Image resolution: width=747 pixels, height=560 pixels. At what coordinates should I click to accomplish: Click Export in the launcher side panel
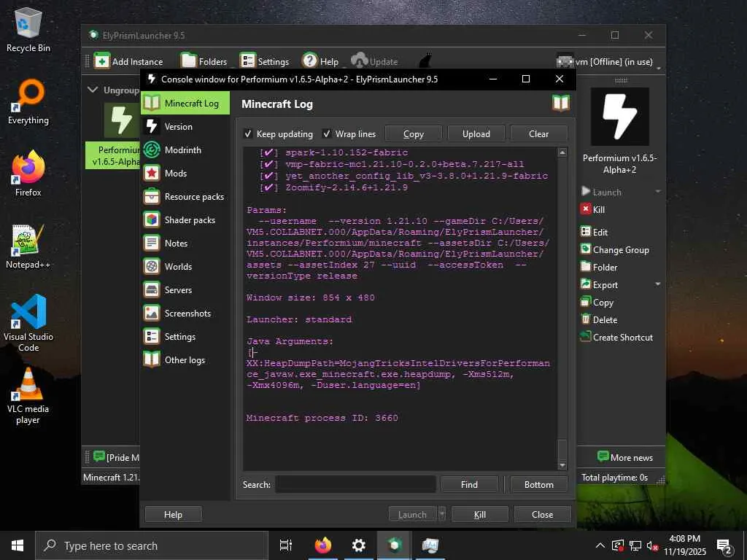click(600, 285)
